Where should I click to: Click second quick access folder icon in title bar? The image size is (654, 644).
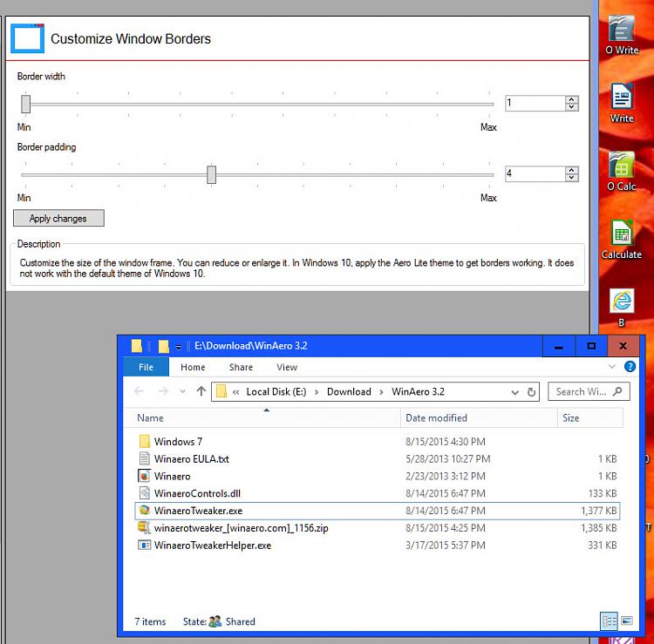[x=164, y=346]
